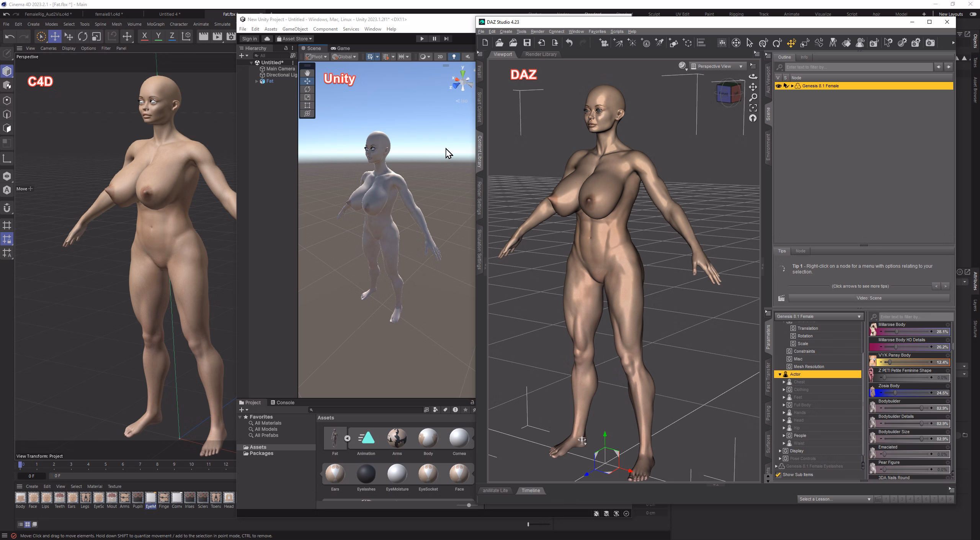Select the Rotate tool in Cinema 4D toolbar
The width and height of the screenshot is (980, 540).
click(82, 36)
